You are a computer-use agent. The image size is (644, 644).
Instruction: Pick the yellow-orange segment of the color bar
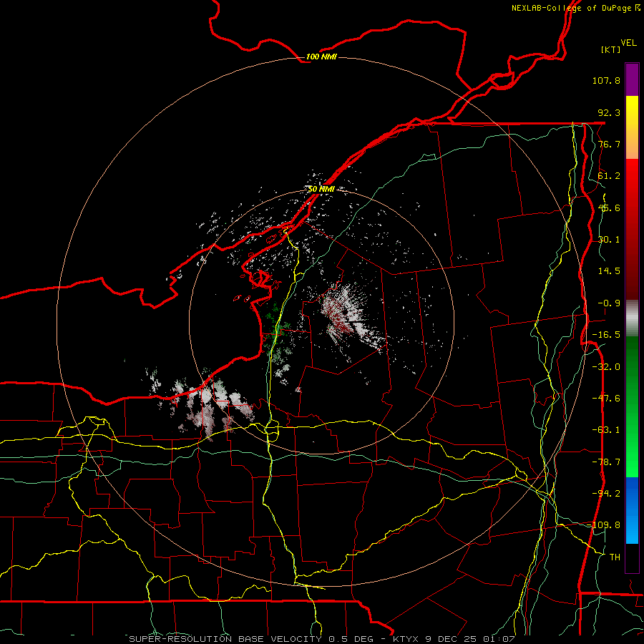pos(632,127)
